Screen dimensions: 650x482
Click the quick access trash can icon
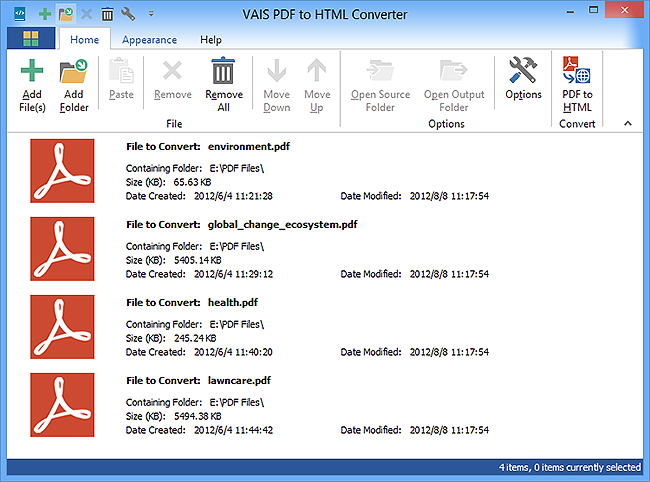click(x=107, y=15)
